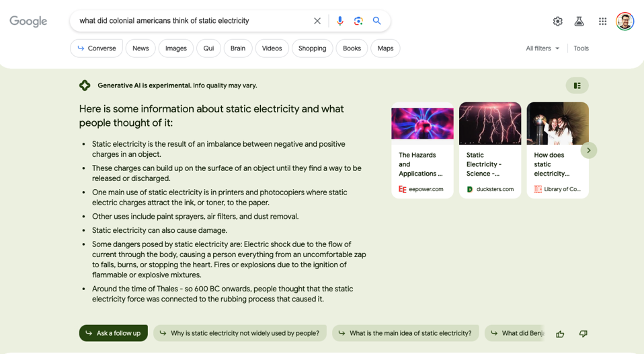Toggle the AI result layout view
Image resolution: width=644 pixels, height=354 pixels.
click(x=577, y=85)
